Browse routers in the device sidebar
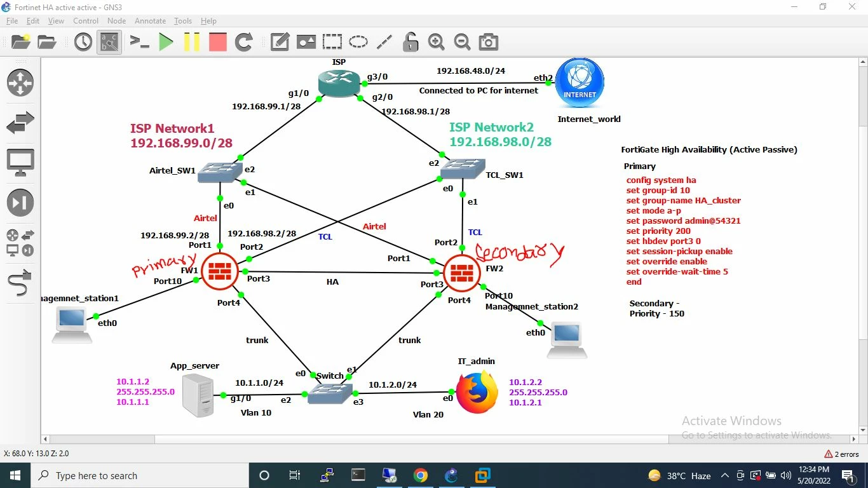Image resolution: width=868 pixels, height=488 pixels. point(20,83)
